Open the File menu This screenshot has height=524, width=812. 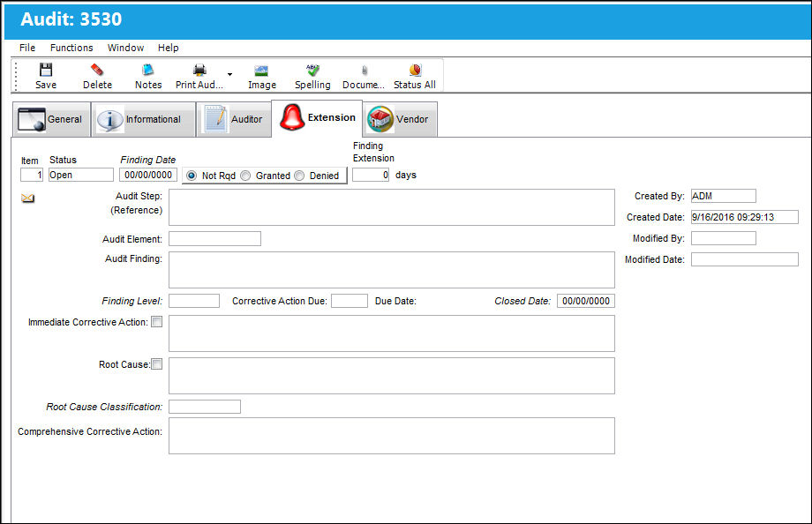click(27, 48)
